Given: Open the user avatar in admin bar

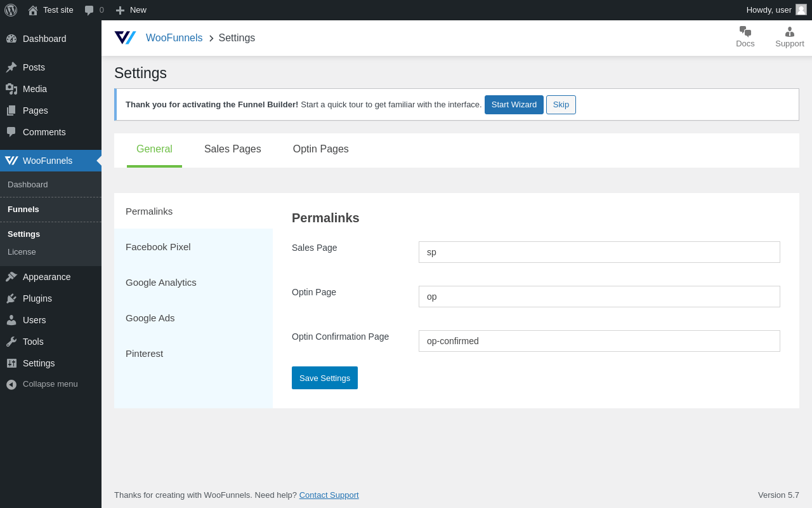Looking at the screenshot, I should coord(801,10).
